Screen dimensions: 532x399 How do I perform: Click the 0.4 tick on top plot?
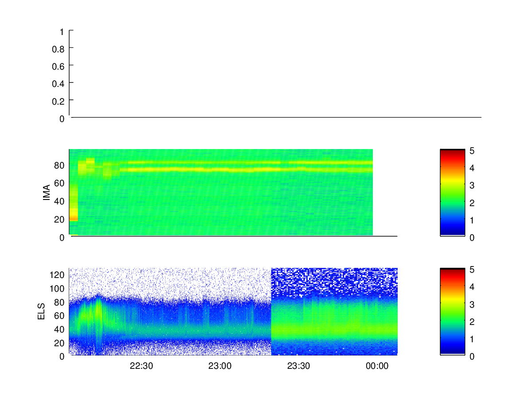coord(59,83)
